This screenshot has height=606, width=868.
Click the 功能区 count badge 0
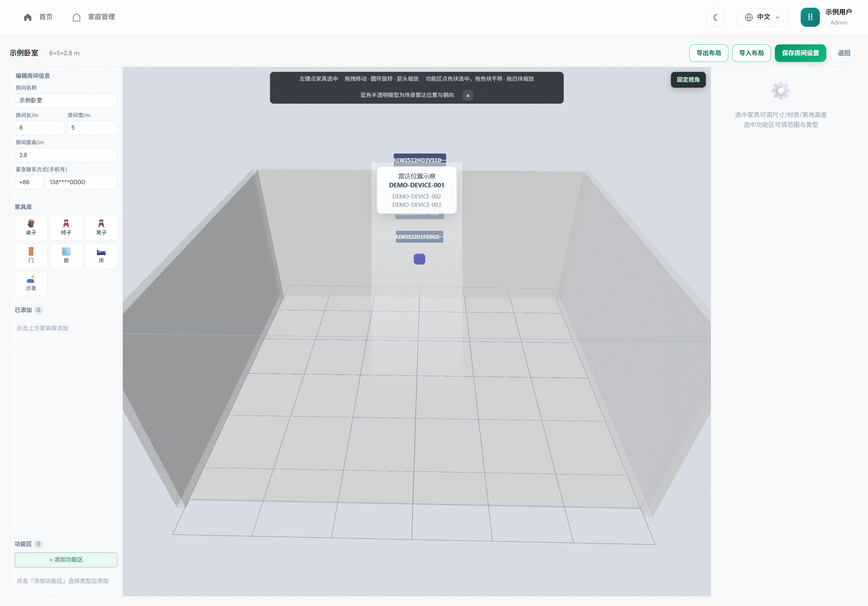[x=38, y=544]
